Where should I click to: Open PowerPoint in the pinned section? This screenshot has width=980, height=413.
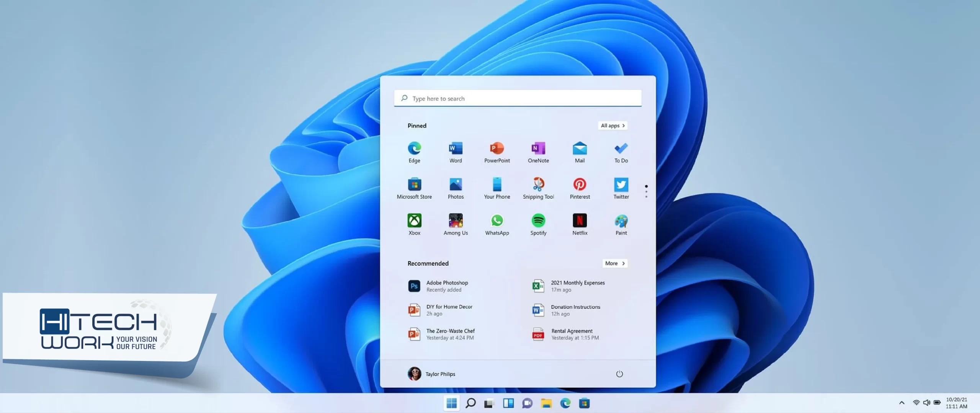(497, 152)
